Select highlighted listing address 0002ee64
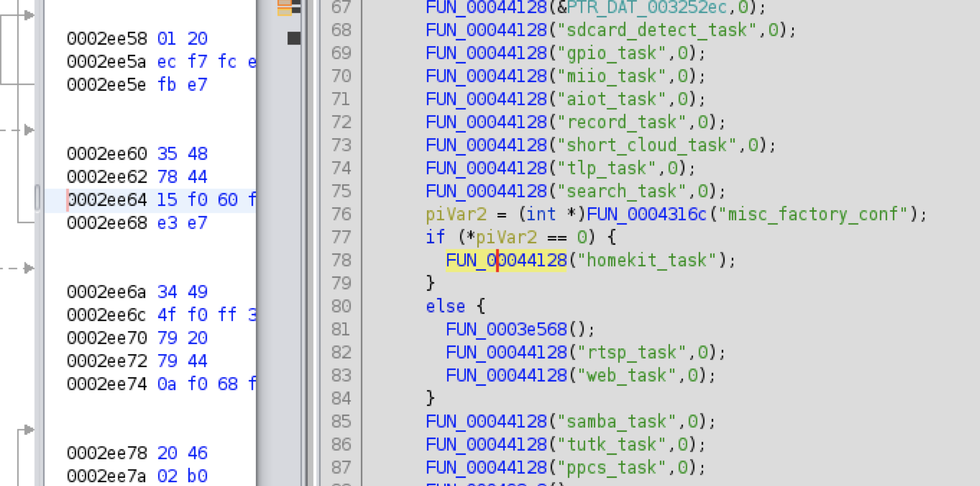The image size is (980, 486). coord(107,200)
